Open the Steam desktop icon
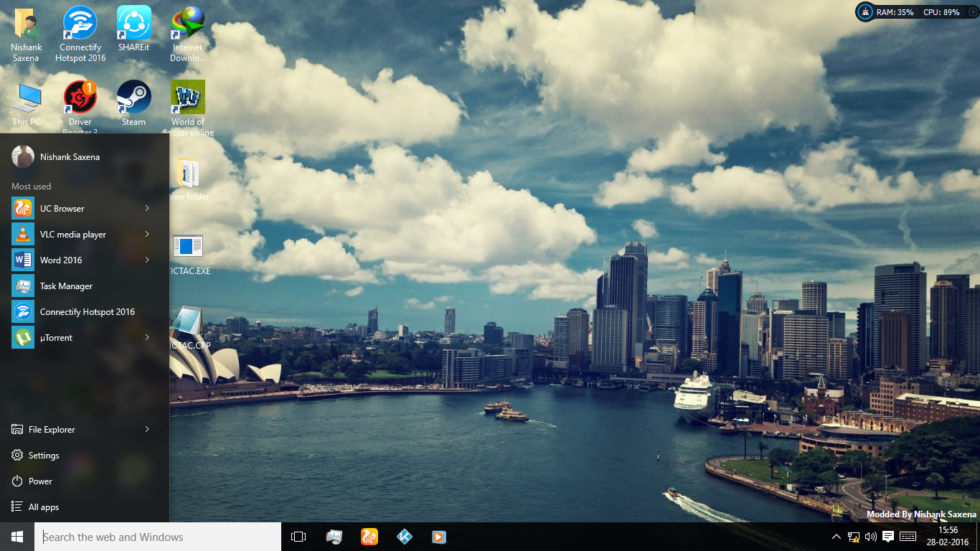 click(x=133, y=98)
